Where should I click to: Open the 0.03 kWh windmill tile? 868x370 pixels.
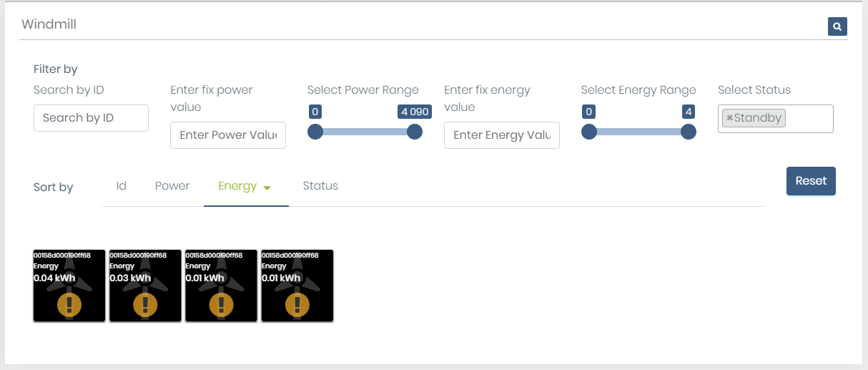click(x=145, y=286)
